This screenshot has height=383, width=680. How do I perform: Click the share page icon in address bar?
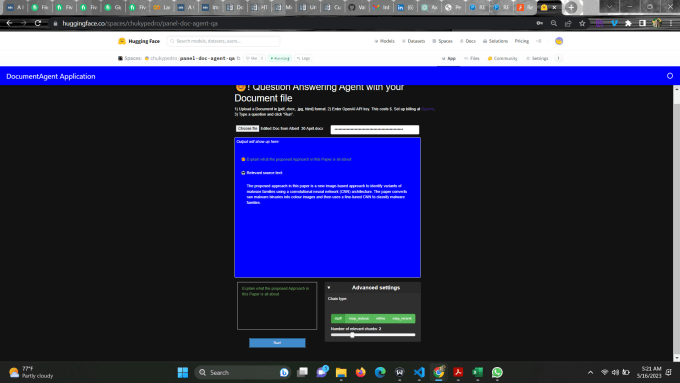568,23
